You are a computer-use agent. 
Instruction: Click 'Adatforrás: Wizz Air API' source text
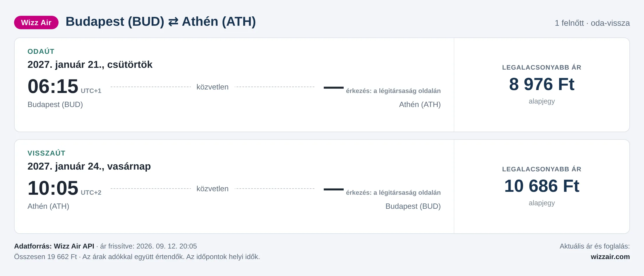coord(54,246)
